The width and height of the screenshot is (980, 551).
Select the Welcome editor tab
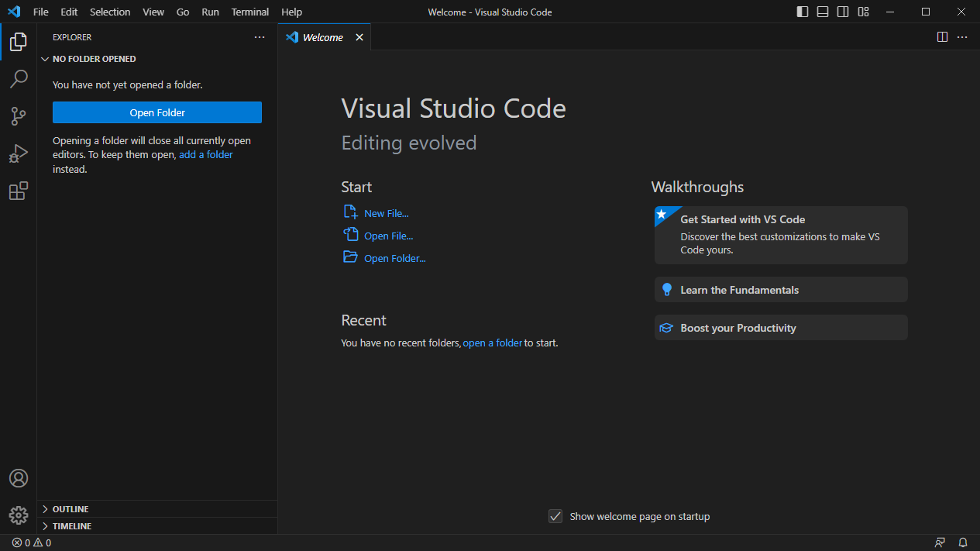[x=323, y=37]
